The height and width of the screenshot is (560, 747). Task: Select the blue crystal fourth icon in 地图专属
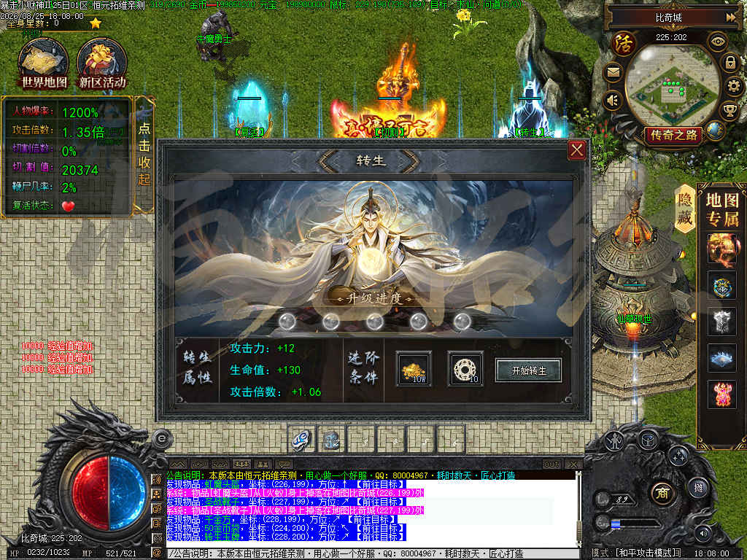[x=721, y=358]
